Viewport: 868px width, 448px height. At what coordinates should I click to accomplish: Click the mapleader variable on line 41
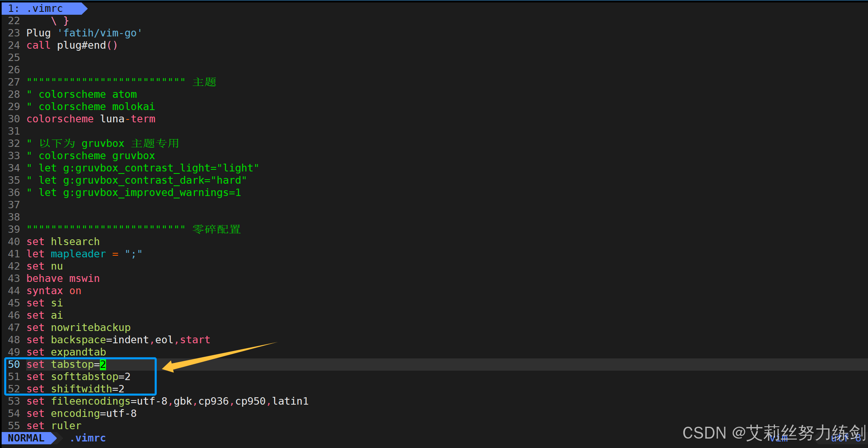(78, 254)
